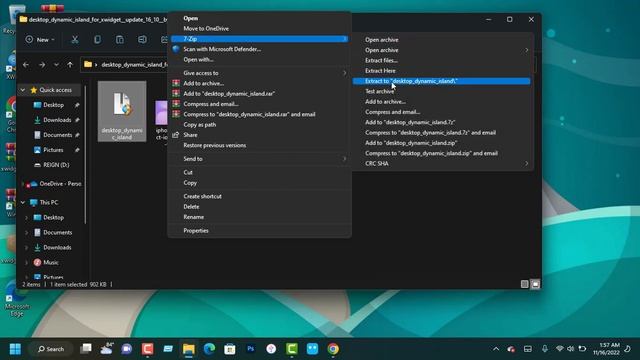This screenshot has width=640, height=360.
Task: Click the Cut scissors icon in Explorer toolbar
Action: tap(75, 40)
